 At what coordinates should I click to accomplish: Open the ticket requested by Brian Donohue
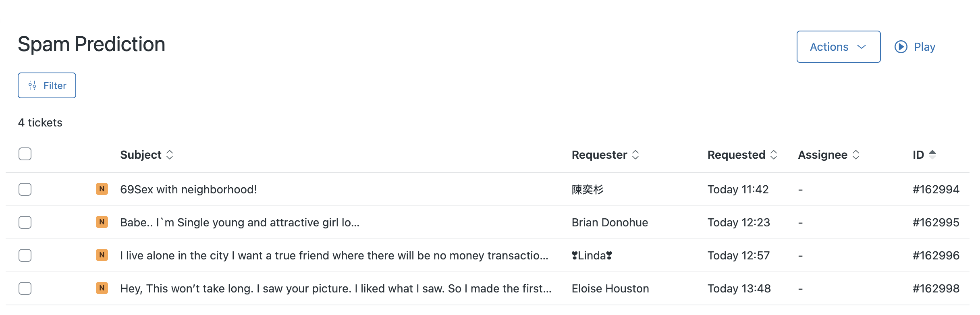click(x=239, y=222)
